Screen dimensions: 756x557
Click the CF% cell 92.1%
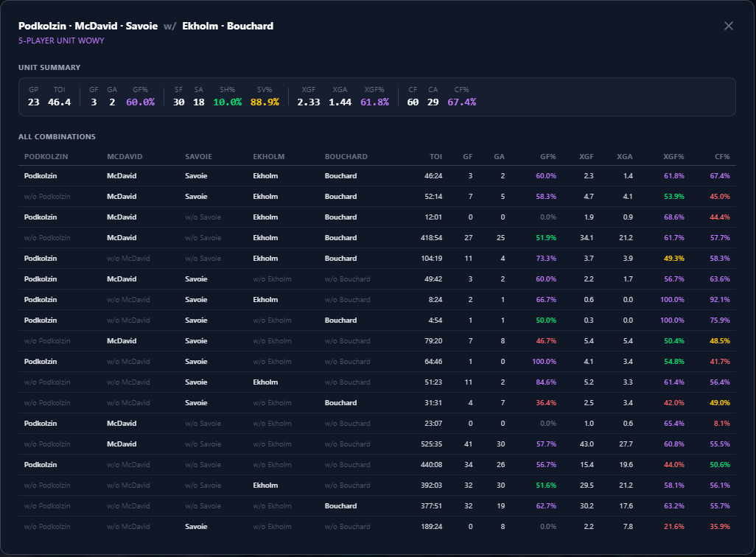(x=720, y=300)
